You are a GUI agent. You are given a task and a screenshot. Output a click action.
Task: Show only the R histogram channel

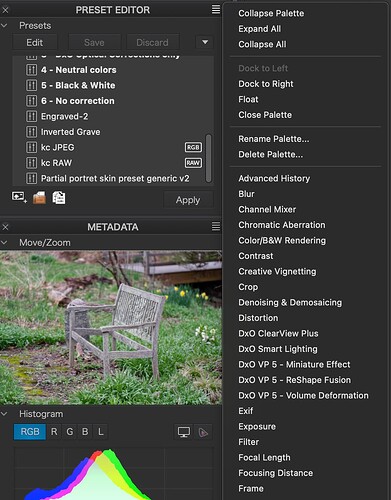click(54, 432)
